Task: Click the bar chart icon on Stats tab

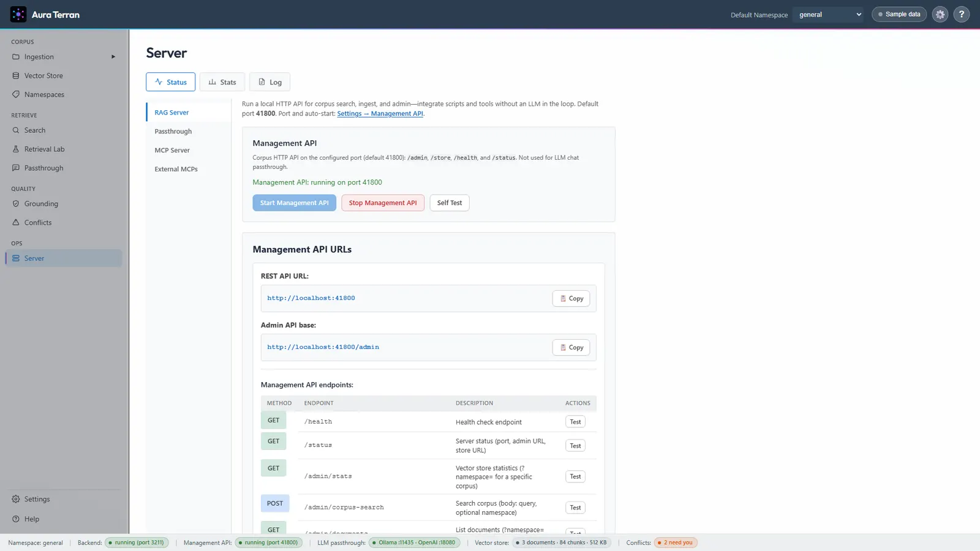Action: pos(213,82)
